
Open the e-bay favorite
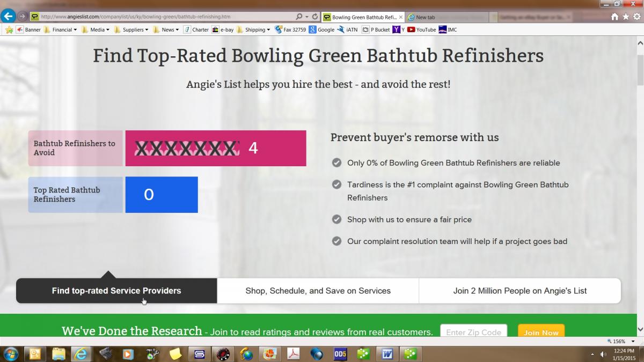[223, 29]
